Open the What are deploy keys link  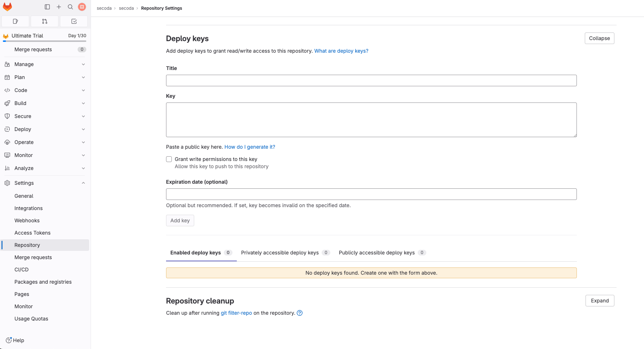click(x=341, y=51)
